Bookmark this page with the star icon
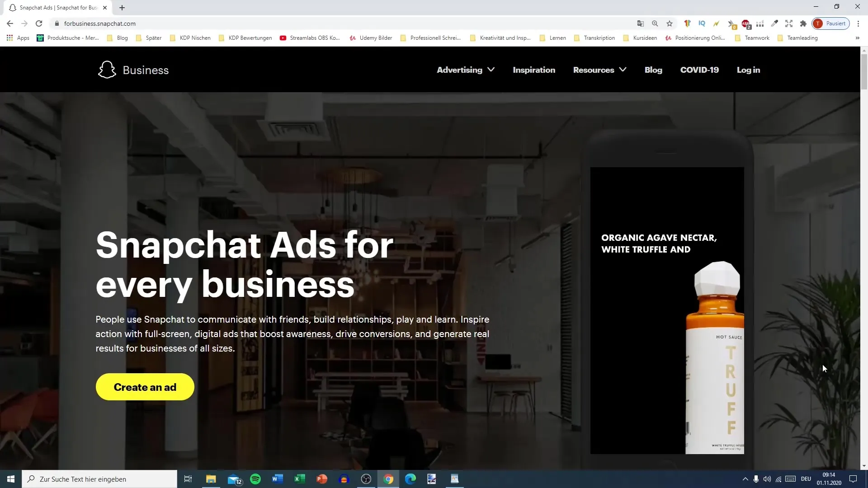This screenshot has height=488, width=868. tap(670, 23)
